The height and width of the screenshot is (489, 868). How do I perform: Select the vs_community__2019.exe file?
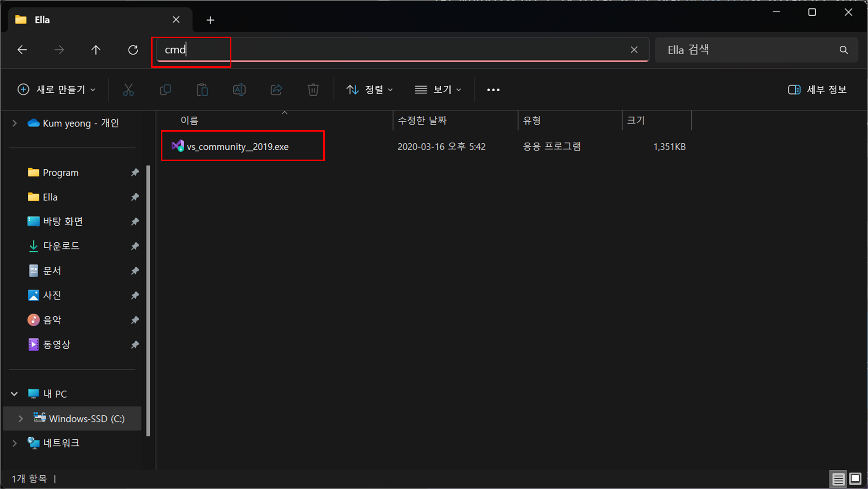[x=237, y=147]
